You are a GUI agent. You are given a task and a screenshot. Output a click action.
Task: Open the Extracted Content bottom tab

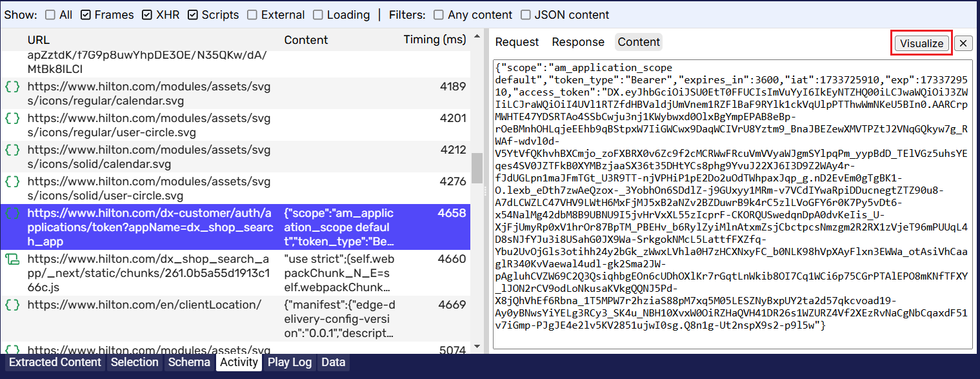pyautogui.click(x=55, y=362)
